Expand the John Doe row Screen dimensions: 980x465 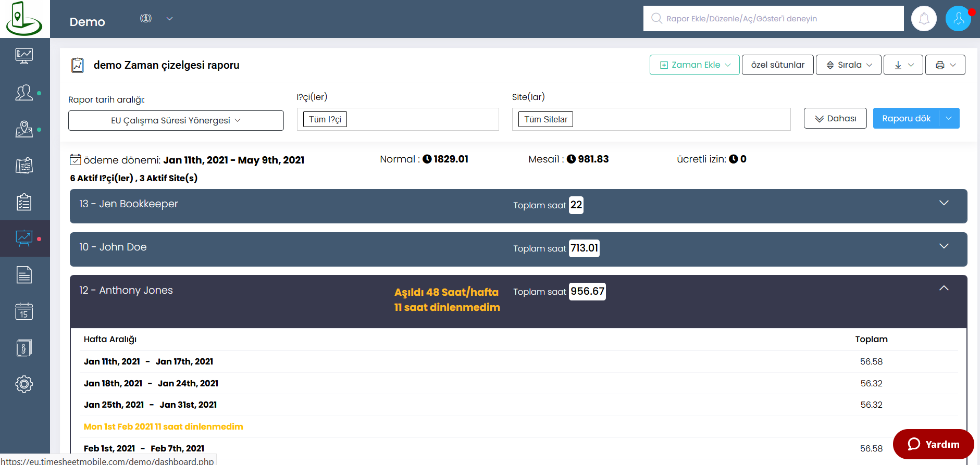(944, 246)
